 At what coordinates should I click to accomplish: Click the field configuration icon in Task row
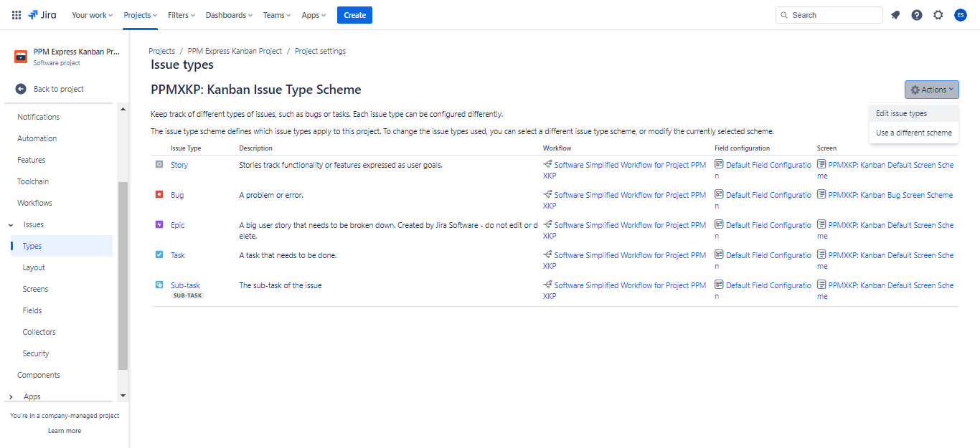click(x=719, y=254)
